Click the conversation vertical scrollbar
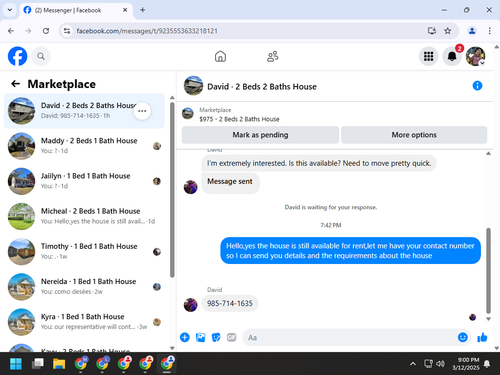Screen dimensions: 500x375 pyautogui.click(x=488, y=271)
